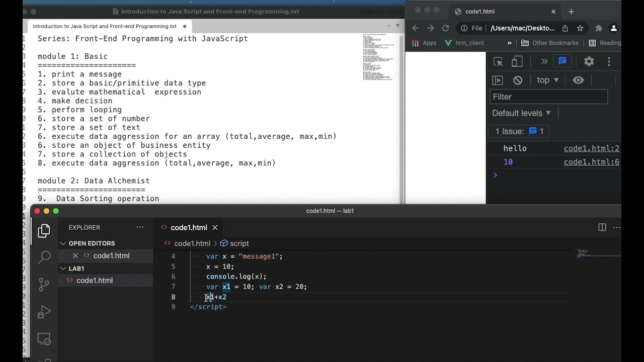
Task: Click Sublime Text minimap
Action: click(380, 57)
